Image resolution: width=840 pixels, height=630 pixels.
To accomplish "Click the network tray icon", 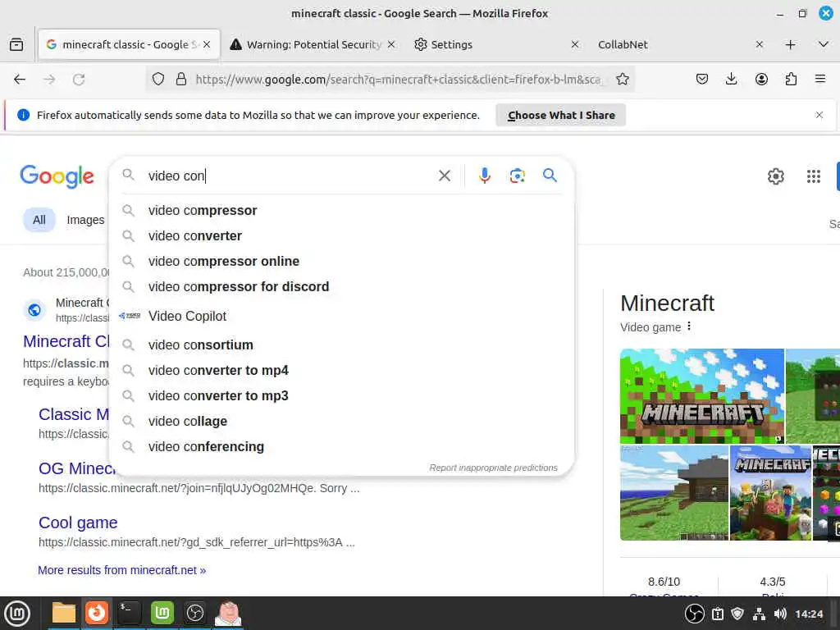I will click(759, 614).
